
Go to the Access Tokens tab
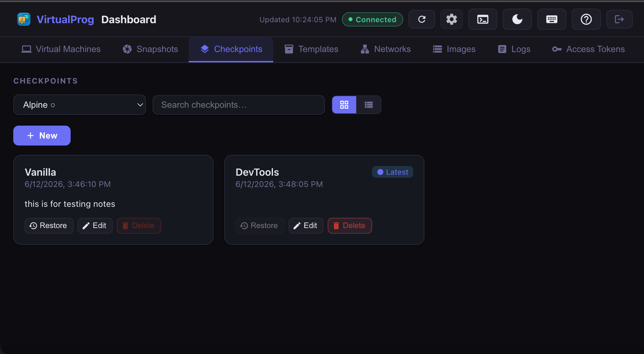[x=589, y=49]
